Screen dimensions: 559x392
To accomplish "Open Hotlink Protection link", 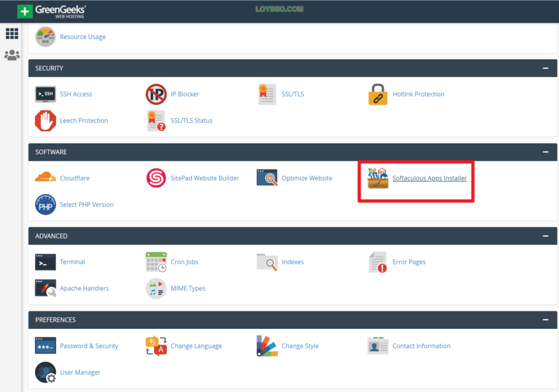I will pyautogui.click(x=418, y=94).
